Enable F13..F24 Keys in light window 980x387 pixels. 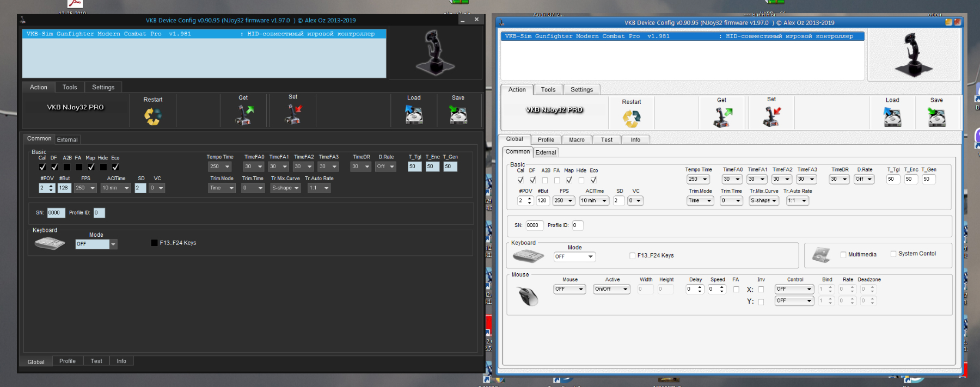[x=633, y=256]
